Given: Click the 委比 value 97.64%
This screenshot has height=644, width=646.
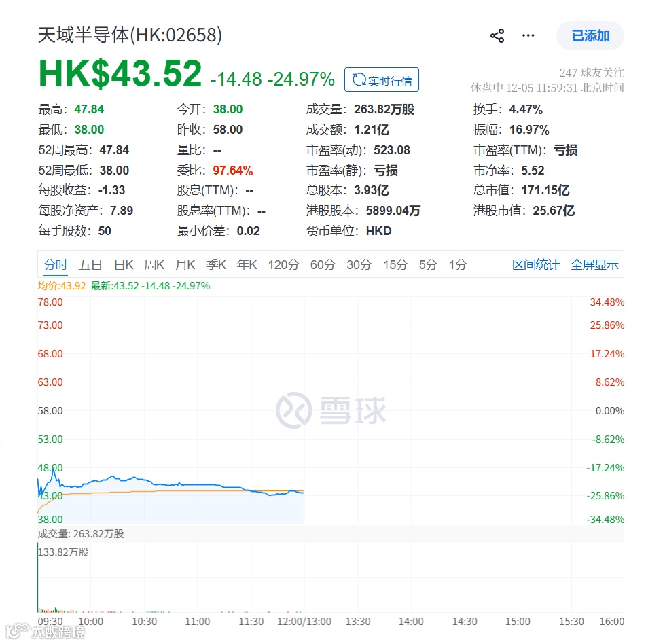Looking at the screenshot, I should [x=233, y=170].
